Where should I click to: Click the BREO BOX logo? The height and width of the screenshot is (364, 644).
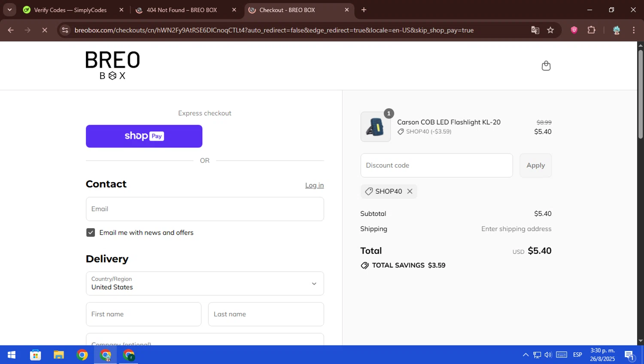pyautogui.click(x=112, y=66)
